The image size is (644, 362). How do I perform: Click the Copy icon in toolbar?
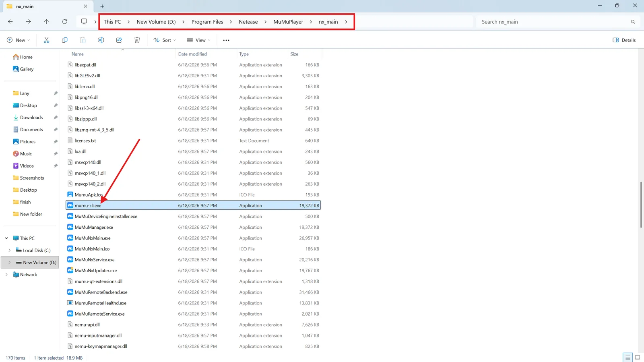click(64, 40)
